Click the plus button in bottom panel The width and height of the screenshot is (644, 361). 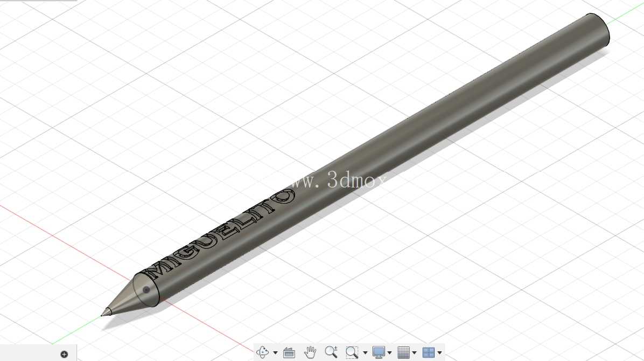pyautogui.click(x=64, y=354)
